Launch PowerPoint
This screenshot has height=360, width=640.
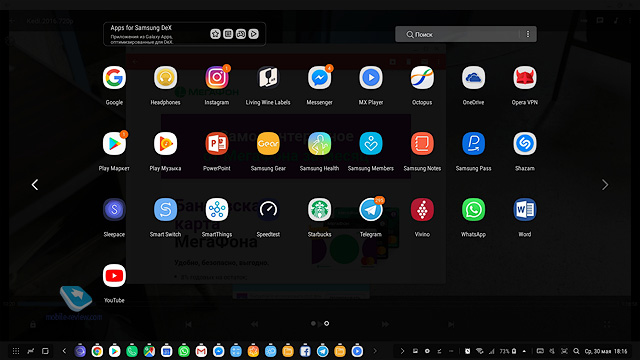217,144
